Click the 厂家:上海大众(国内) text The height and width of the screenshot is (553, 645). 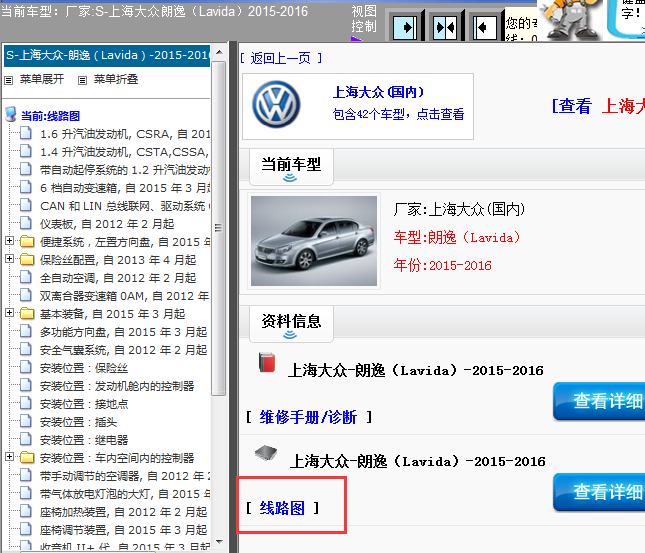coord(459,209)
